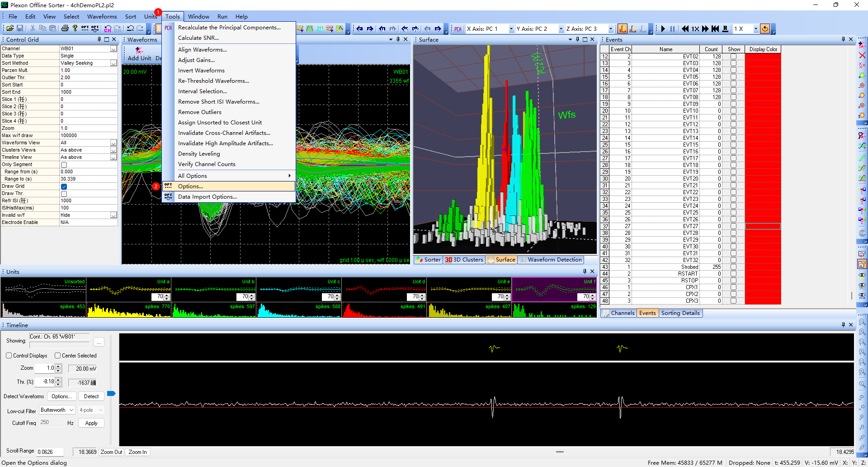The image size is (868, 467).
Task: Click the orange loop rotate icon
Action: [765, 29]
